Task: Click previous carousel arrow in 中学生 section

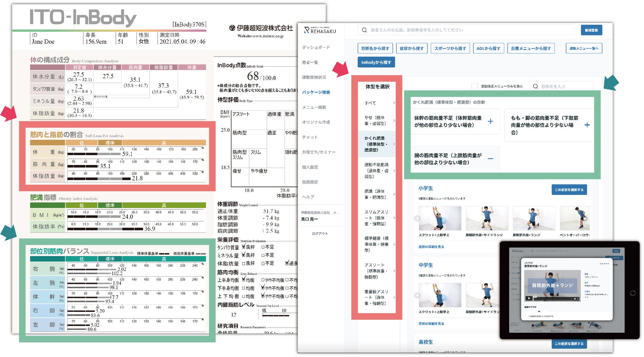Action: [417, 295]
